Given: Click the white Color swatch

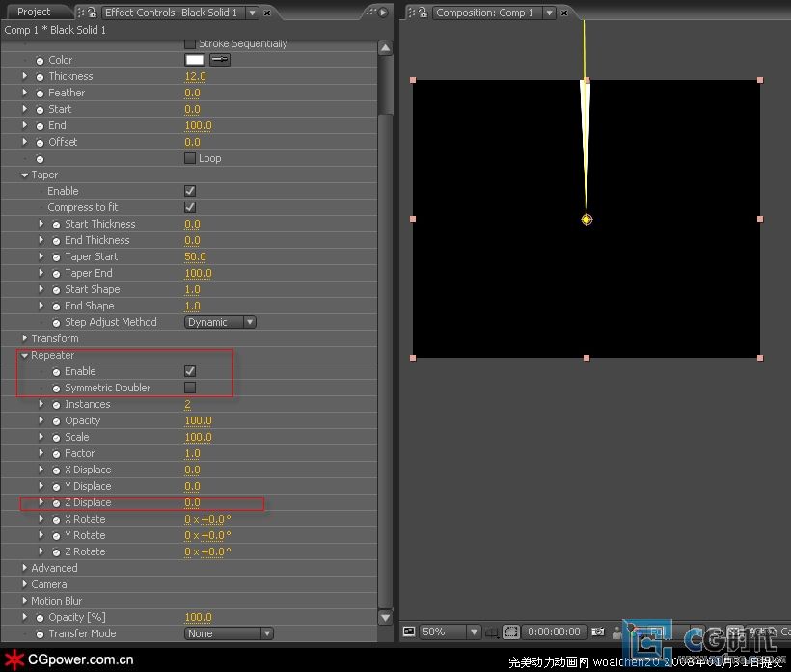Looking at the screenshot, I should coord(195,60).
